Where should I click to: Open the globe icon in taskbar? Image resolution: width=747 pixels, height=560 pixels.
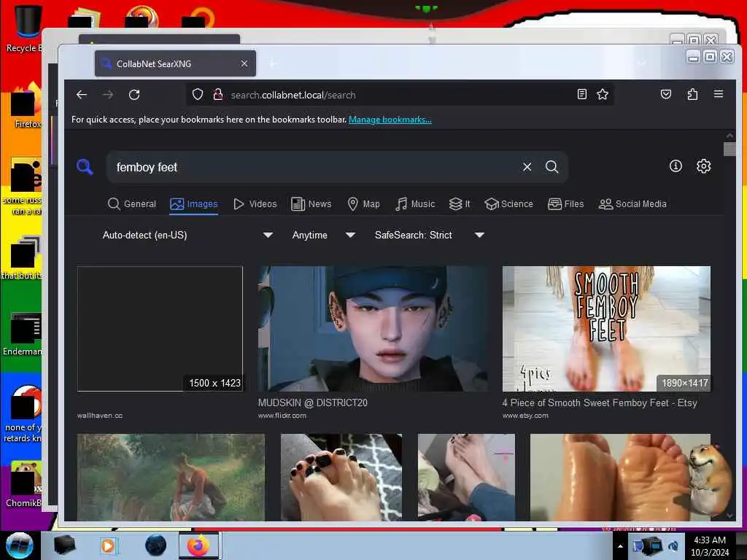click(156, 545)
